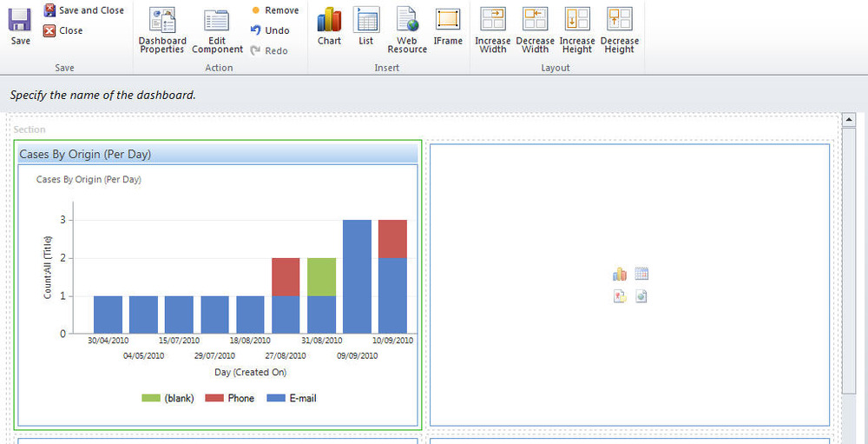Click the red Phone legend swatch
Screen dimensions: 868x444
(x=214, y=398)
